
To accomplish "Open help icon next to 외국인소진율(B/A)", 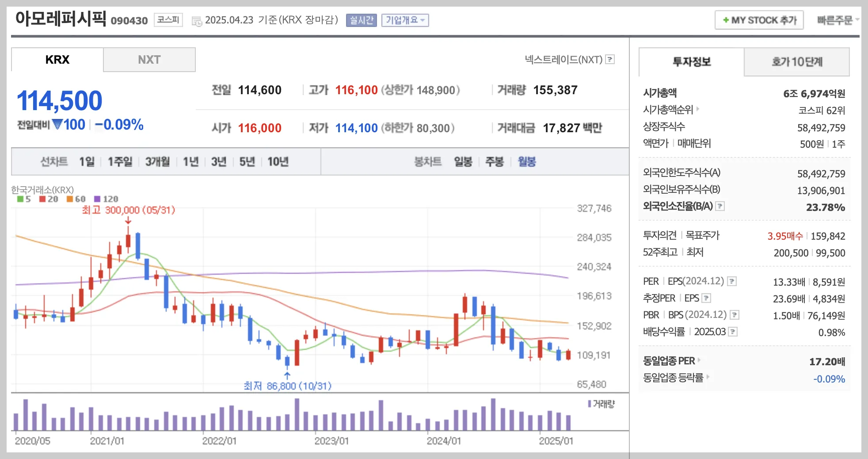I will pyautogui.click(x=720, y=206).
